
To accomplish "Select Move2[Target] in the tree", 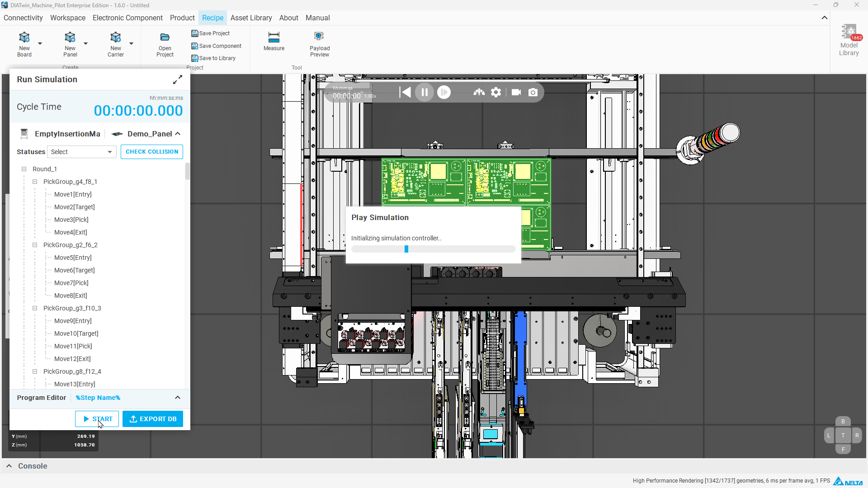I will coord(75,207).
